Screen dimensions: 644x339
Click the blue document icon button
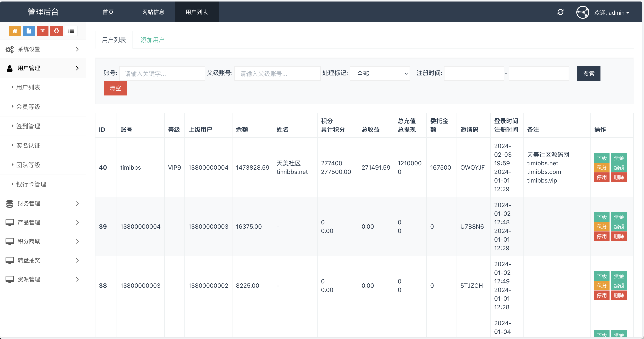(x=29, y=31)
